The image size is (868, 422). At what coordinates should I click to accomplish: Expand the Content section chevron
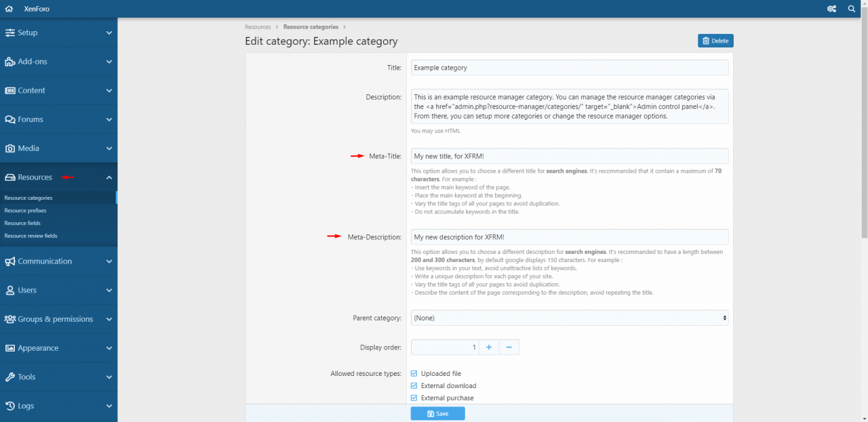[x=109, y=90]
